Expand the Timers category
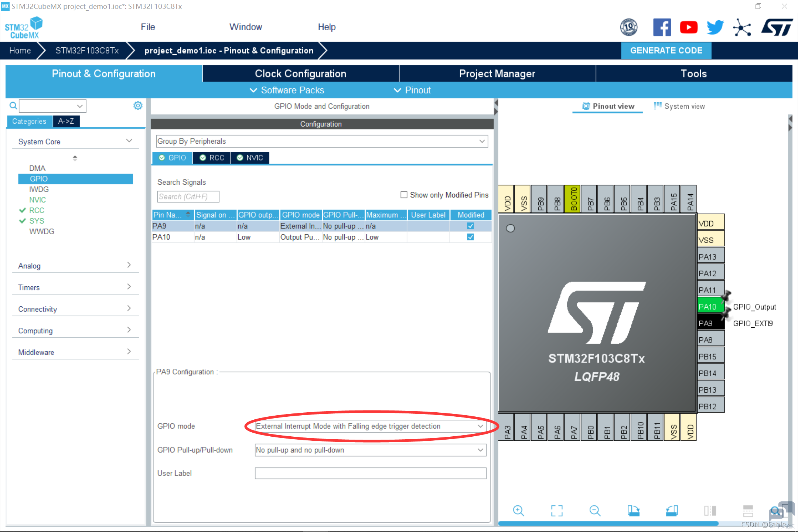798x532 pixels. coord(75,287)
